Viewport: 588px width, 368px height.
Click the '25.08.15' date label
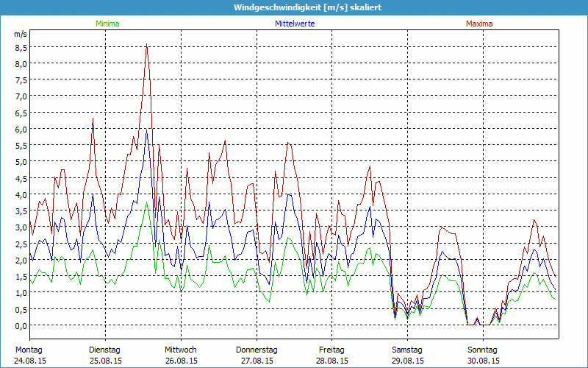pyautogui.click(x=106, y=361)
